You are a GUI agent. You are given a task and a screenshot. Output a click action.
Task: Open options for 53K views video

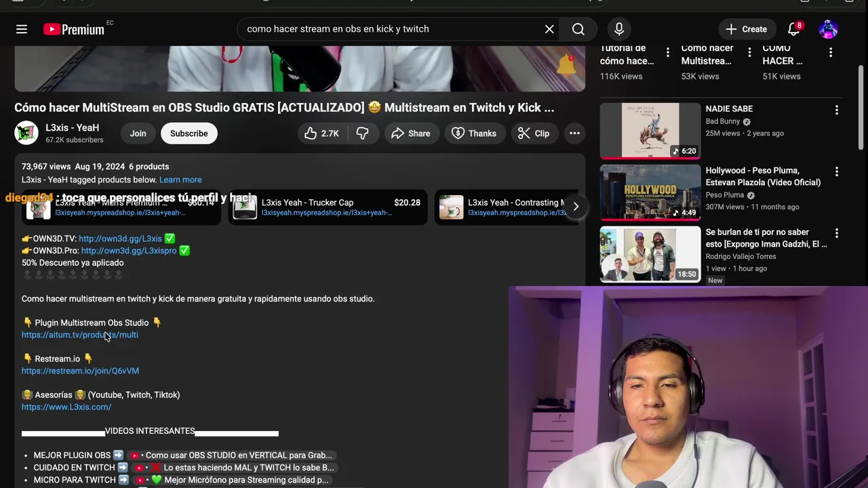click(x=749, y=52)
